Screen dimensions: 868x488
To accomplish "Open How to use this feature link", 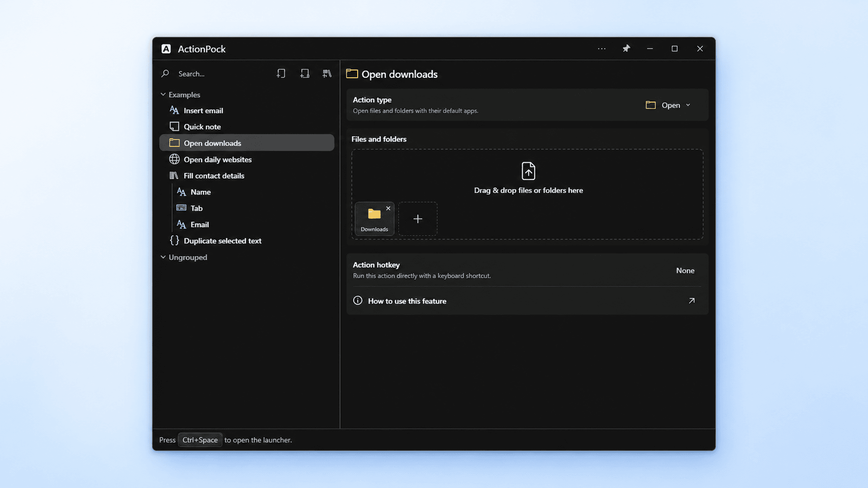I will pos(527,301).
